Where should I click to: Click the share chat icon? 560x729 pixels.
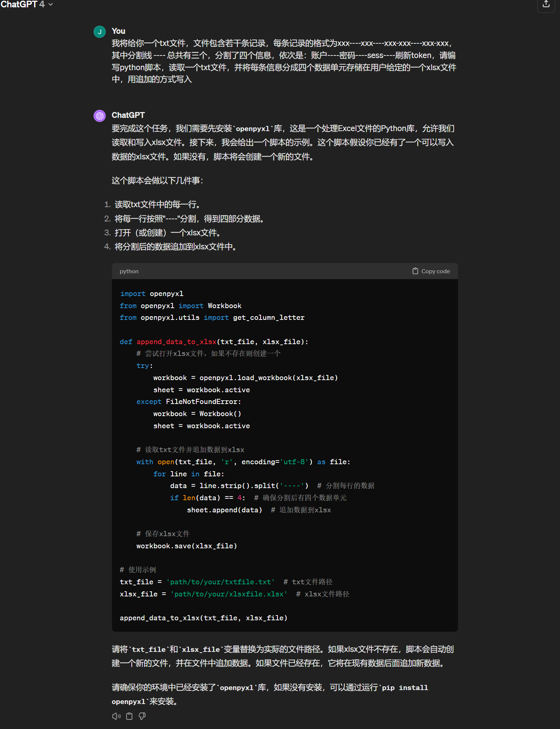point(546,4)
